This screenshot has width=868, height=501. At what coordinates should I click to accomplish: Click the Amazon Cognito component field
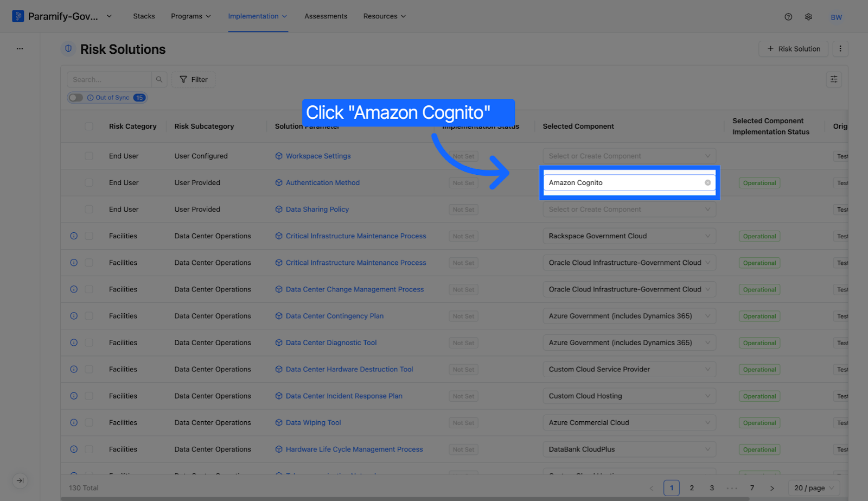pyautogui.click(x=629, y=183)
